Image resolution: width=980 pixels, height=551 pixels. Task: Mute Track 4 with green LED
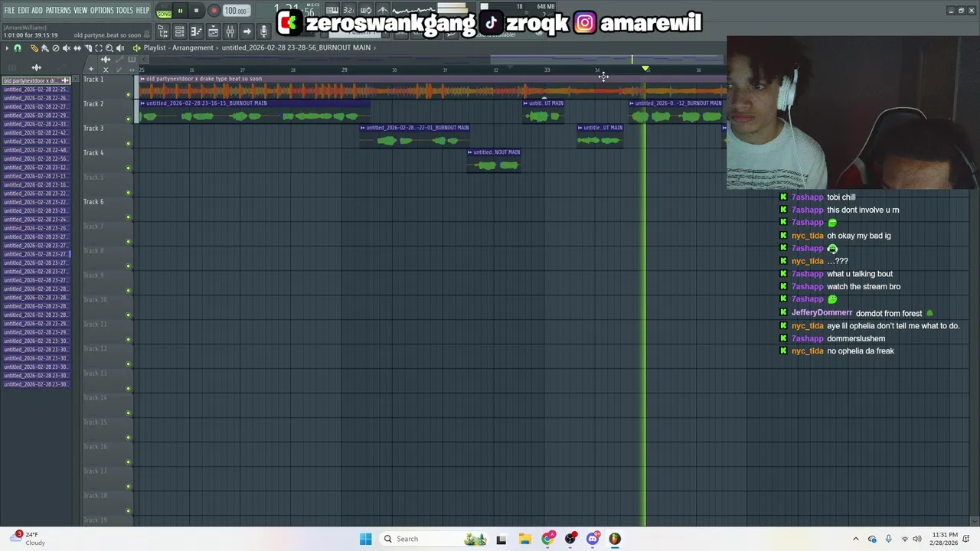[x=129, y=168]
